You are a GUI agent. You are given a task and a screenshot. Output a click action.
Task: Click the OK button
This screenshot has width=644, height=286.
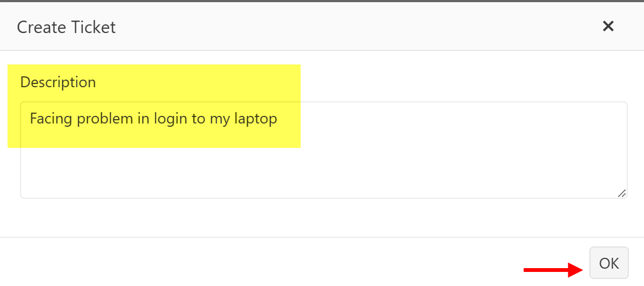click(x=609, y=263)
